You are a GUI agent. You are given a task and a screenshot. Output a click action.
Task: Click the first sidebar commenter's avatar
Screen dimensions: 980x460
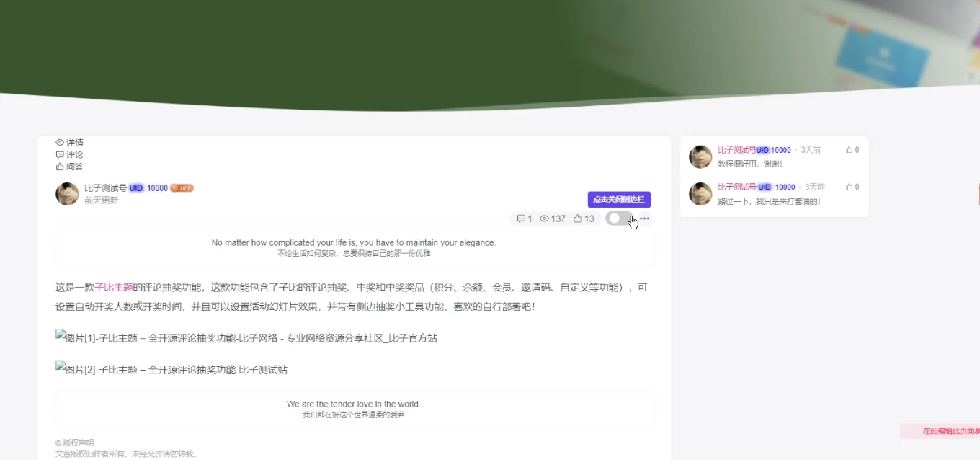click(x=700, y=156)
